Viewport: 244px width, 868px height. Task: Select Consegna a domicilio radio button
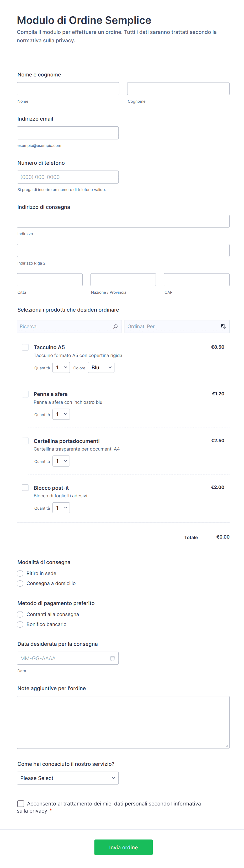(20, 583)
